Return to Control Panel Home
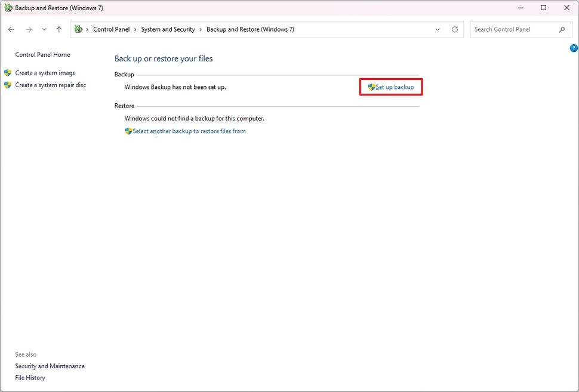579x392 pixels. [42, 54]
